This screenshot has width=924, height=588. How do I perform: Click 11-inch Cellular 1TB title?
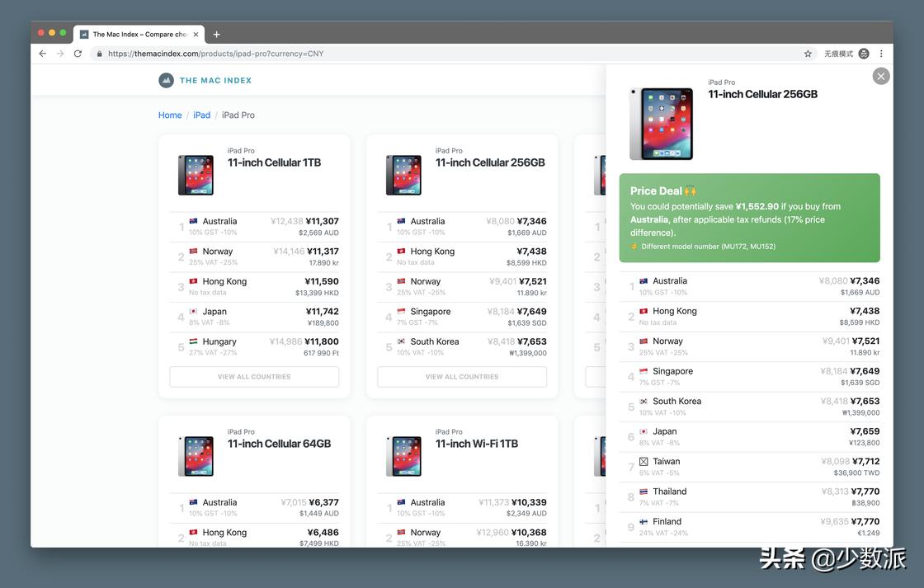pos(274,162)
